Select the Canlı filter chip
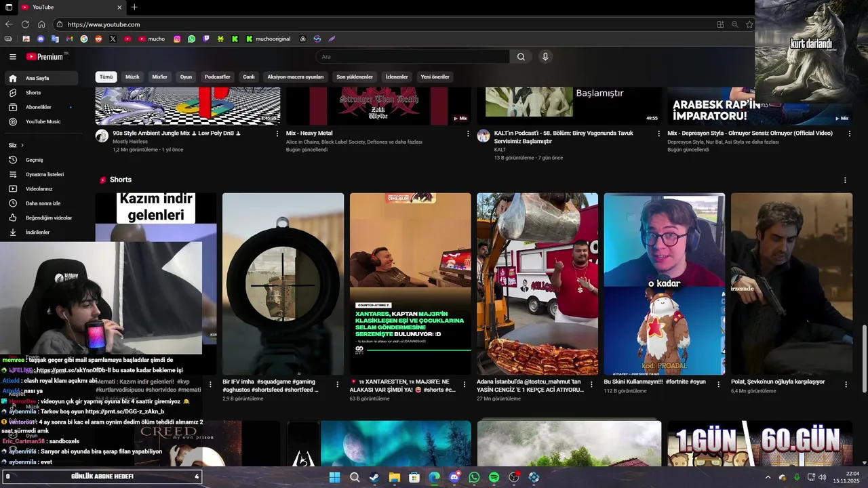Viewport: 868px width, 488px height. point(249,77)
